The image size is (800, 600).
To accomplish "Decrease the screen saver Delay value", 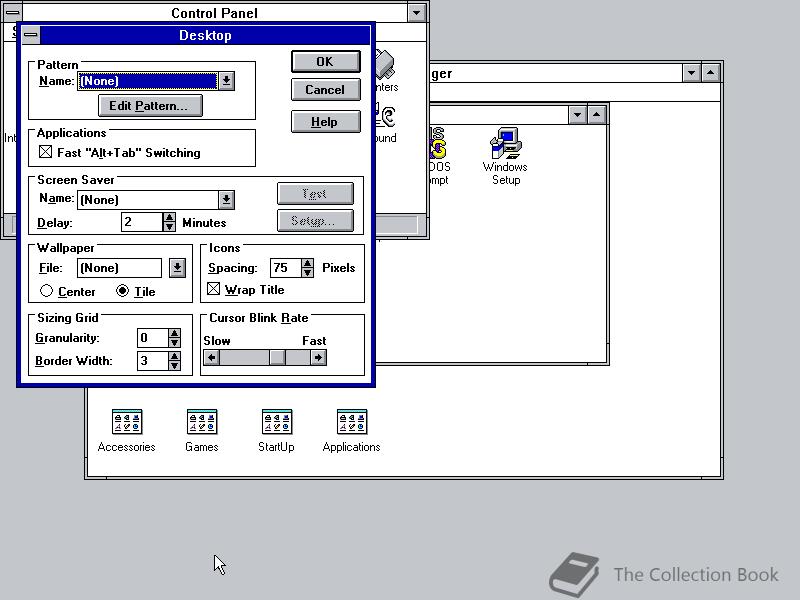I will [x=169, y=227].
